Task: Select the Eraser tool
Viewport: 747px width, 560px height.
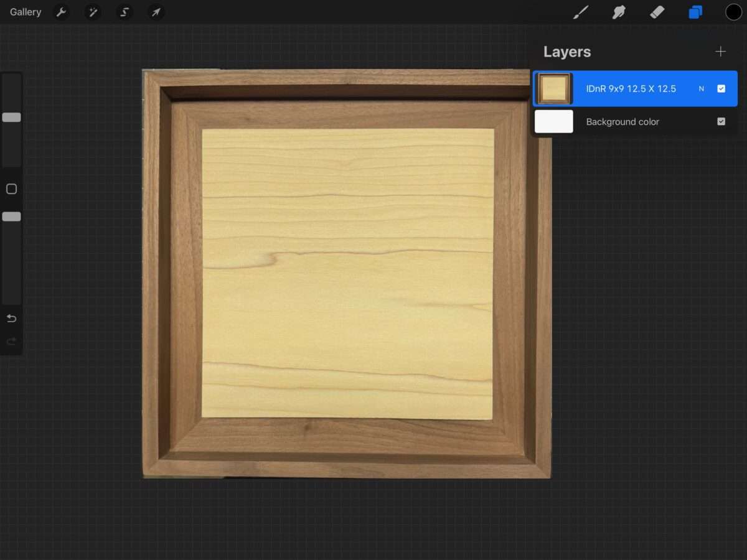Action: tap(657, 12)
